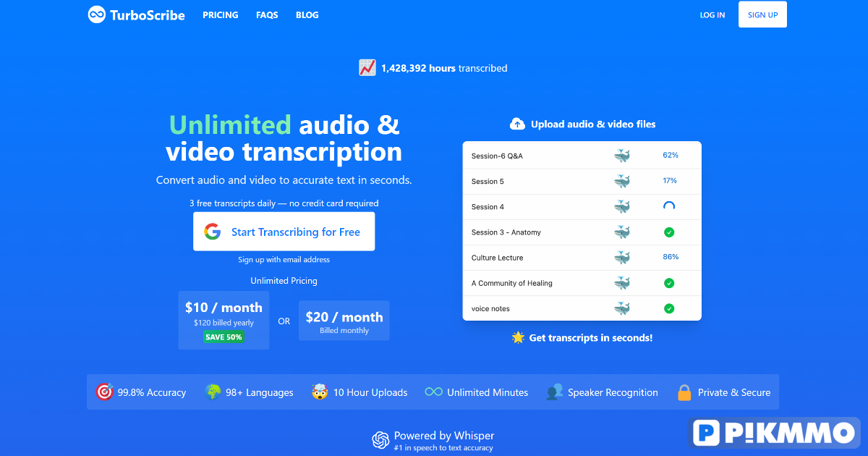
Task: Open the PRICING menu item
Action: [x=221, y=14]
